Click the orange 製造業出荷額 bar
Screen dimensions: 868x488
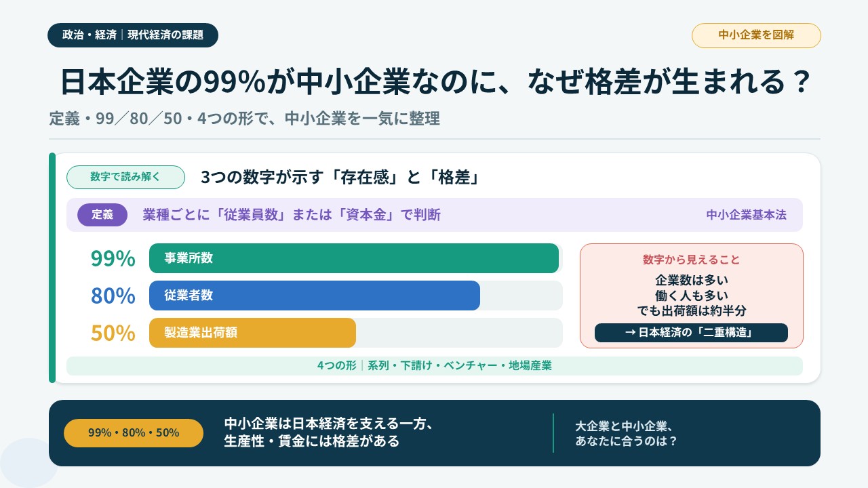point(252,333)
